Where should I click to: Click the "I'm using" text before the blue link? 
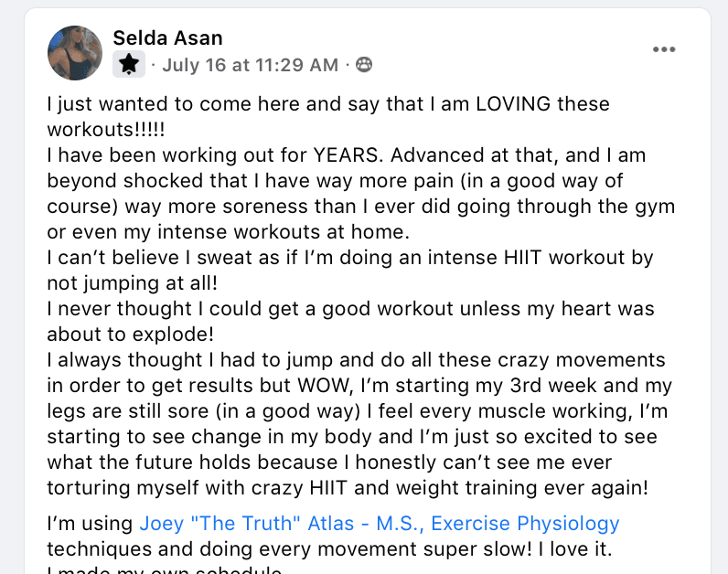click(90, 524)
